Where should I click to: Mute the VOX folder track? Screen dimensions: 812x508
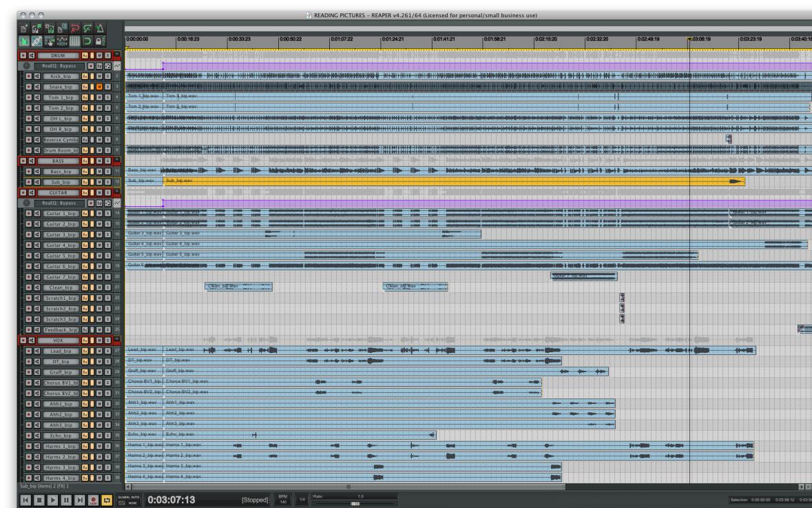[x=99, y=341]
